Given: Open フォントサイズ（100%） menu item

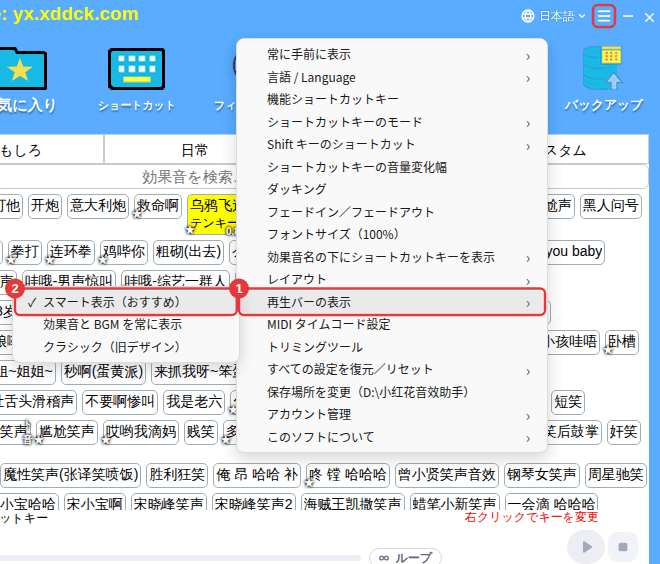Looking at the screenshot, I should [392, 234].
